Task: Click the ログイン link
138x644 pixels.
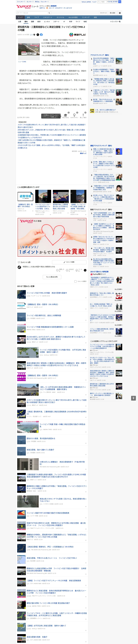Action: (42, 8)
